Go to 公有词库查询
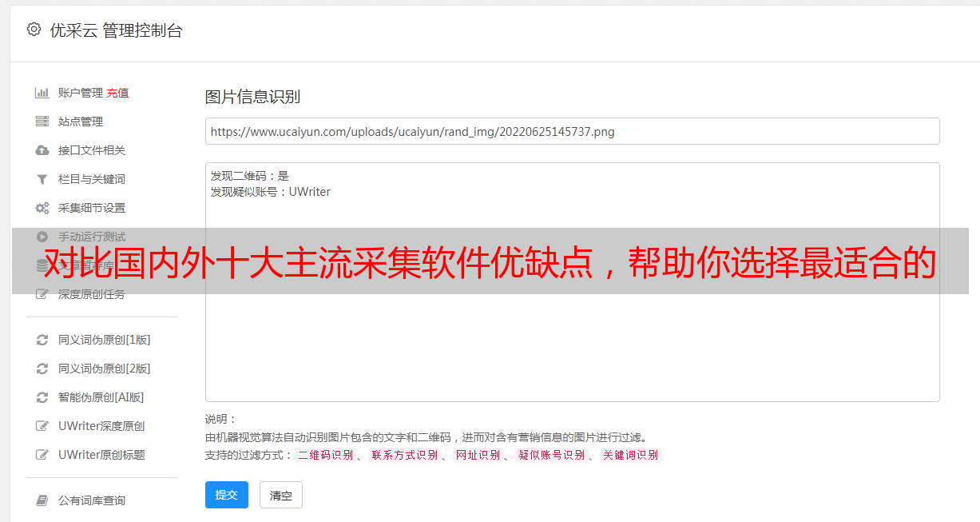The image size is (980, 522). coord(92,500)
